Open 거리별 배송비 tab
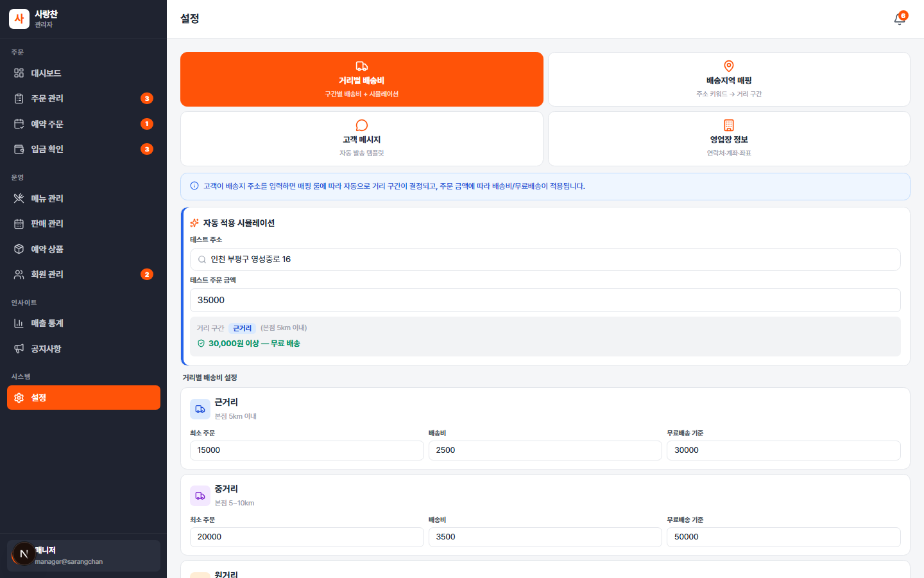Screen dimensions: 924x578 pyautogui.click(x=362, y=79)
